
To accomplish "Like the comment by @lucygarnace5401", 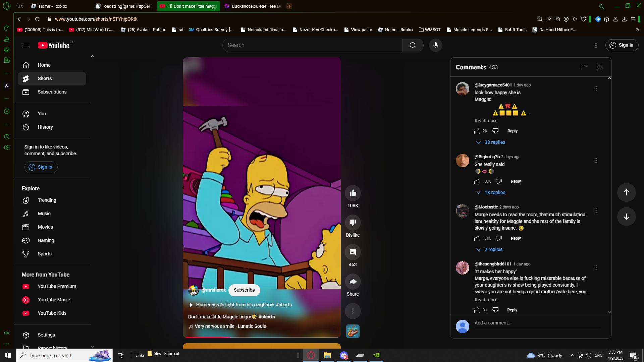I will [477, 131].
